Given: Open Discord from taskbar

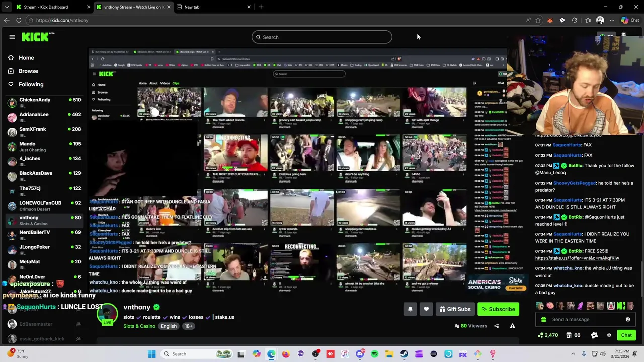Looking at the screenshot, I should 360,354.
